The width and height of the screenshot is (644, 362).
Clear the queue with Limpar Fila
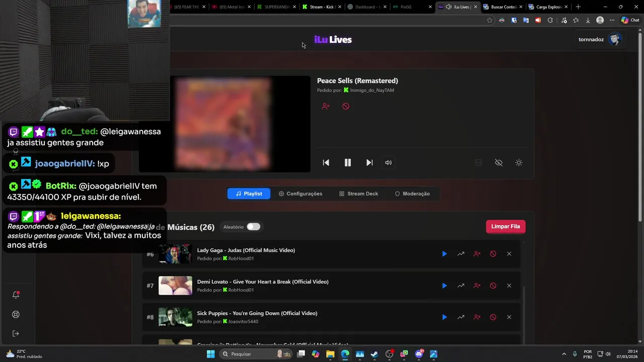coord(506,227)
